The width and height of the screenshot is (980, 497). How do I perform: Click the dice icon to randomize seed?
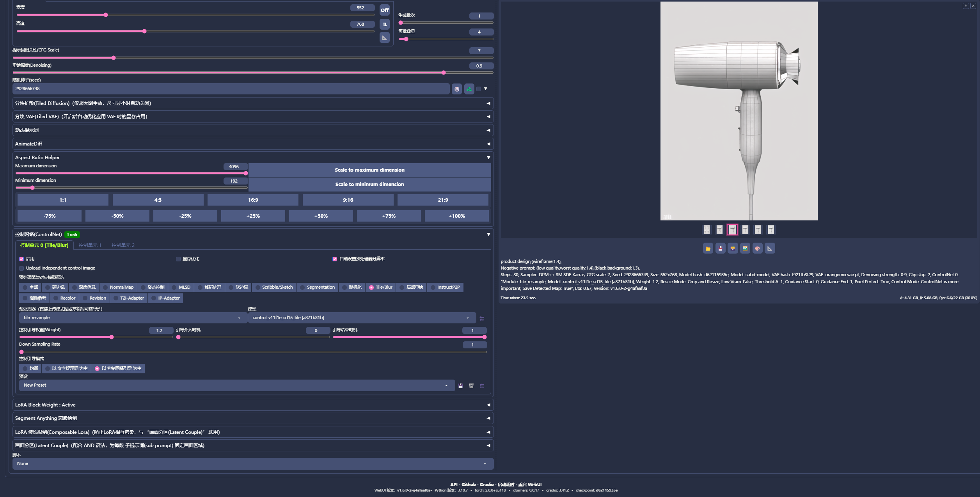click(x=457, y=89)
